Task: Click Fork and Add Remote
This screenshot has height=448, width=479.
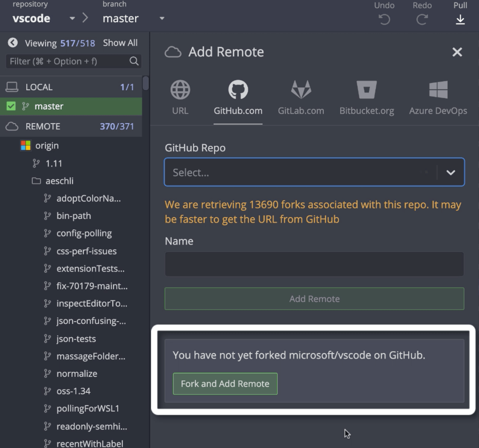Action: tap(225, 384)
